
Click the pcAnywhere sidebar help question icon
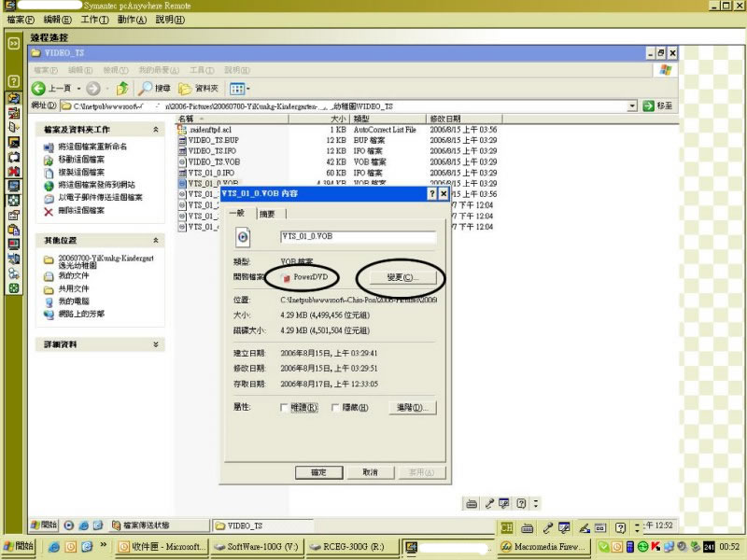(14, 81)
